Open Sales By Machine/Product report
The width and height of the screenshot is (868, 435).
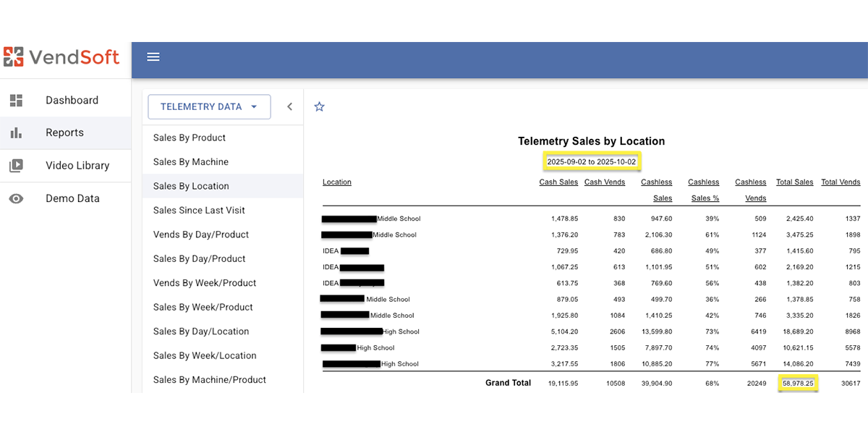(x=210, y=380)
